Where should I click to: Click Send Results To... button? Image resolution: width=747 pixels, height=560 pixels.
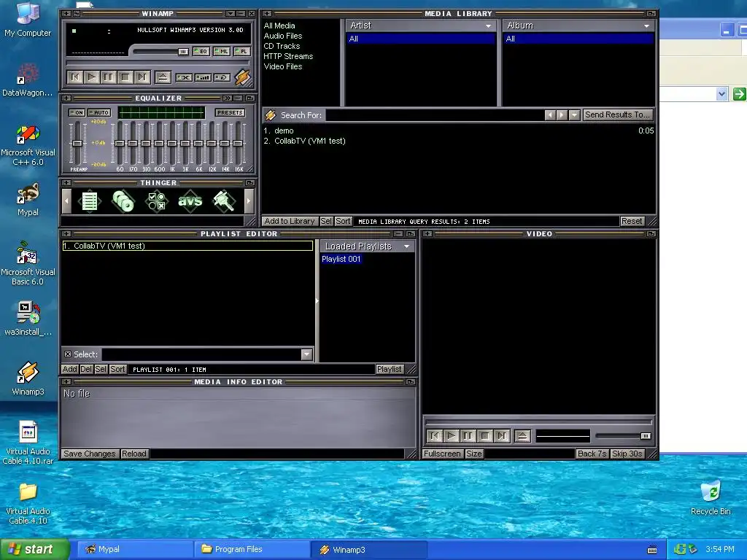coord(617,114)
